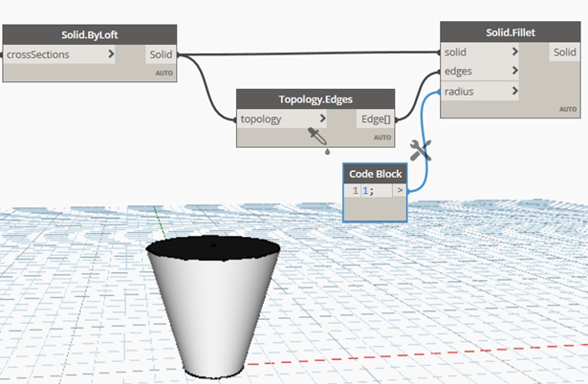Click the Code Block output port arrow
This screenshot has height=384, width=588.
pos(400,191)
